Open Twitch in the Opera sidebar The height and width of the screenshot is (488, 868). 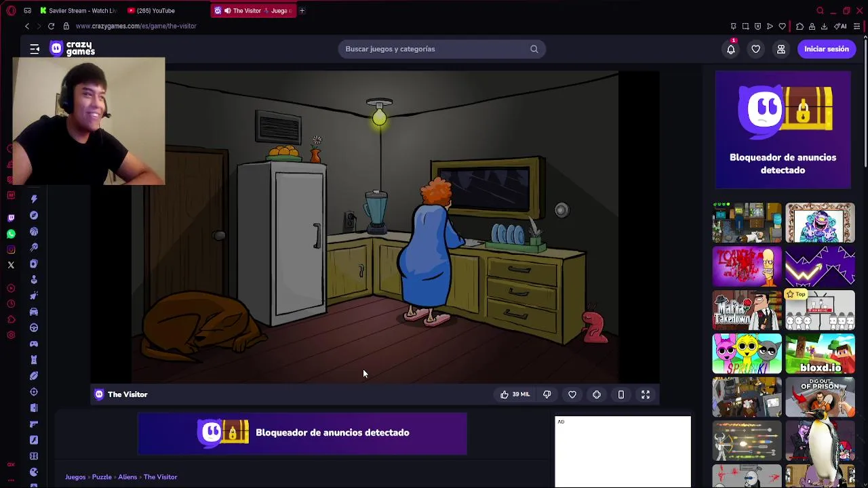click(11, 218)
